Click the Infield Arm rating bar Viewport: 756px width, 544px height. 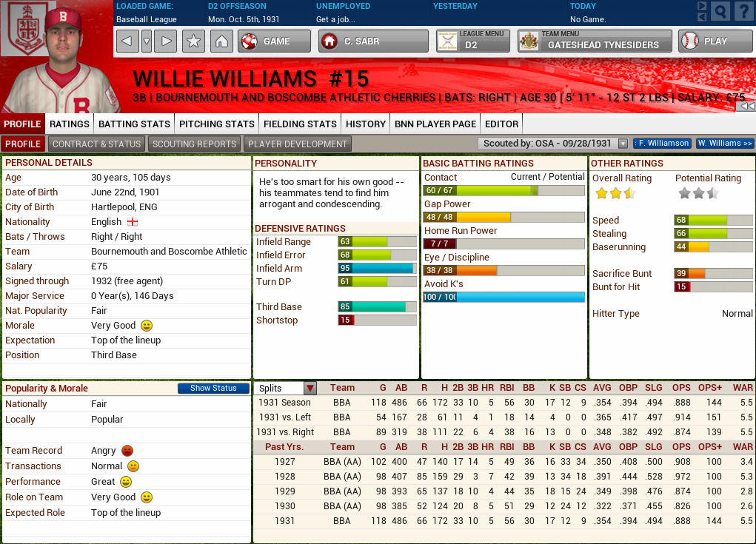pos(379,269)
